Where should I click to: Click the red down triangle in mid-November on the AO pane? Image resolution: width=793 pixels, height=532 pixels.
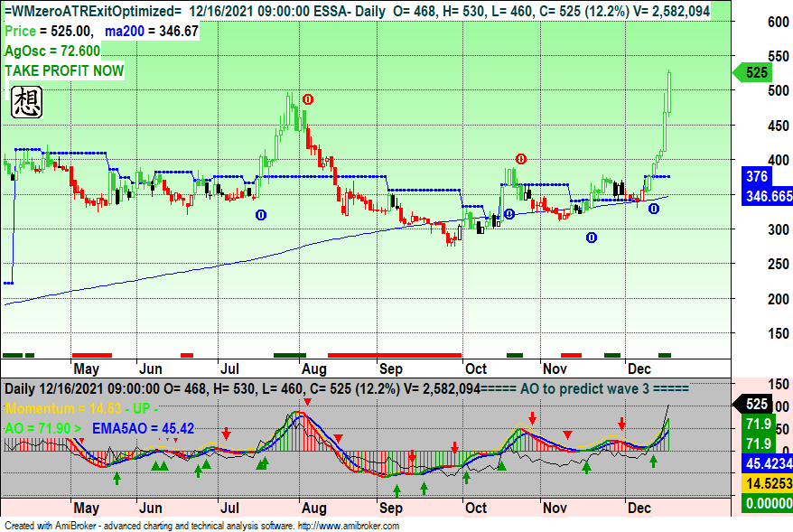(x=567, y=435)
